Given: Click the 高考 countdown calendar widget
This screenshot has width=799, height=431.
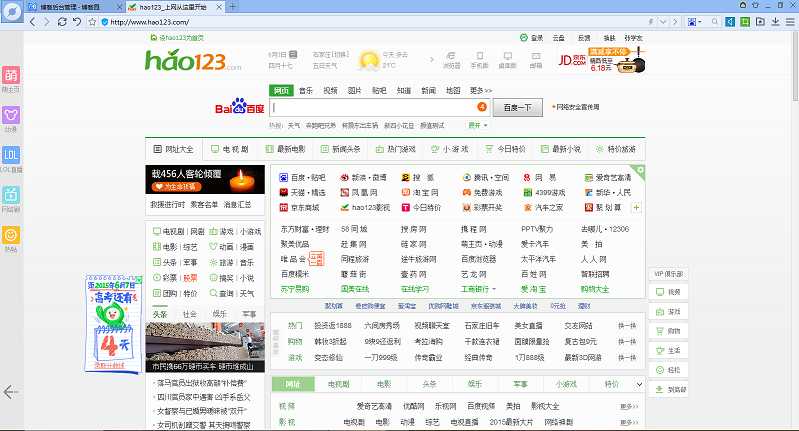Looking at the screenshot, I should (113, 323).
